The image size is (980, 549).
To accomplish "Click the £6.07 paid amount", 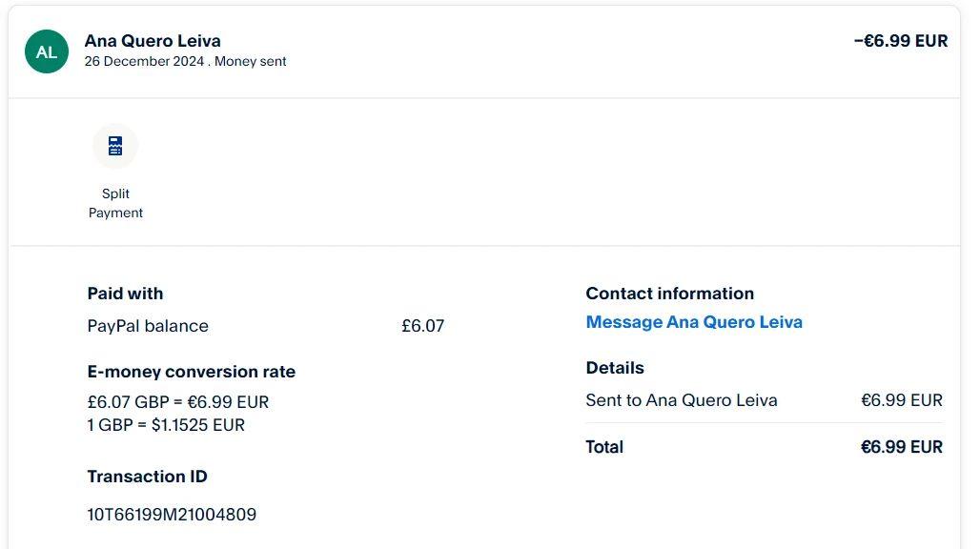I will point(422,326).
